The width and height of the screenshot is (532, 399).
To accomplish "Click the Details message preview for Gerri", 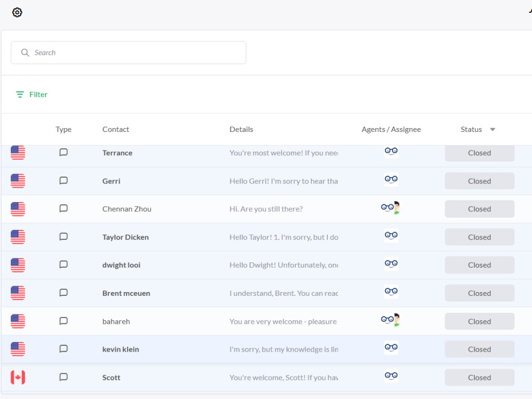I will click(x=284, y=181).
